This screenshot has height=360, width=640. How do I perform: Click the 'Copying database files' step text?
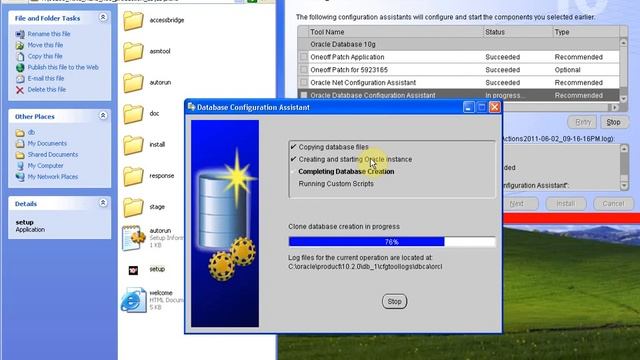click(x=333, y=147)
